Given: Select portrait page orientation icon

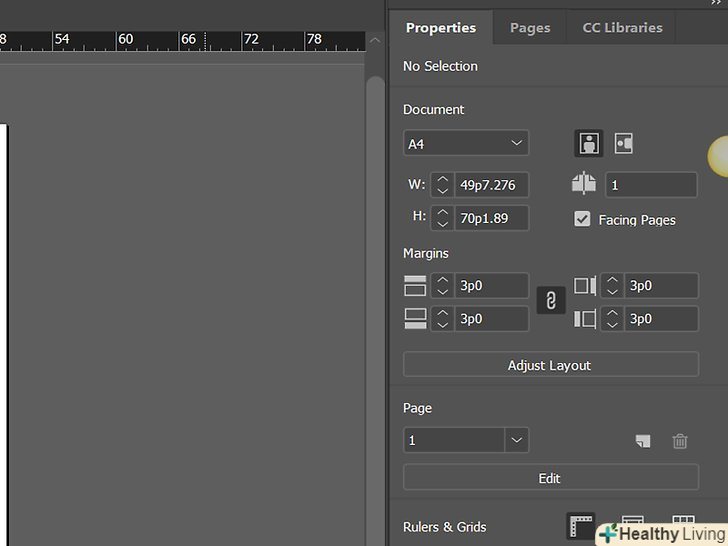Looking at the screenshot, I should [x=589, y=143].
